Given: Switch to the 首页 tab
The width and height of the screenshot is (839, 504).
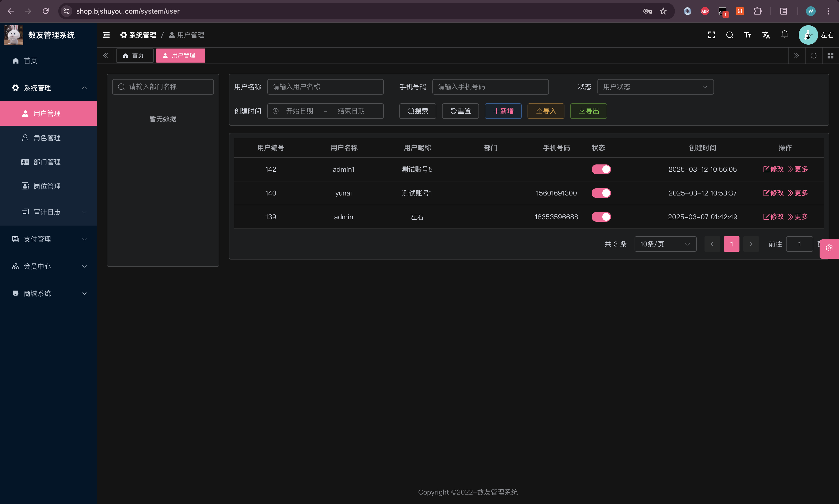Looking at the screenshot, I should (x=134, y=55).
